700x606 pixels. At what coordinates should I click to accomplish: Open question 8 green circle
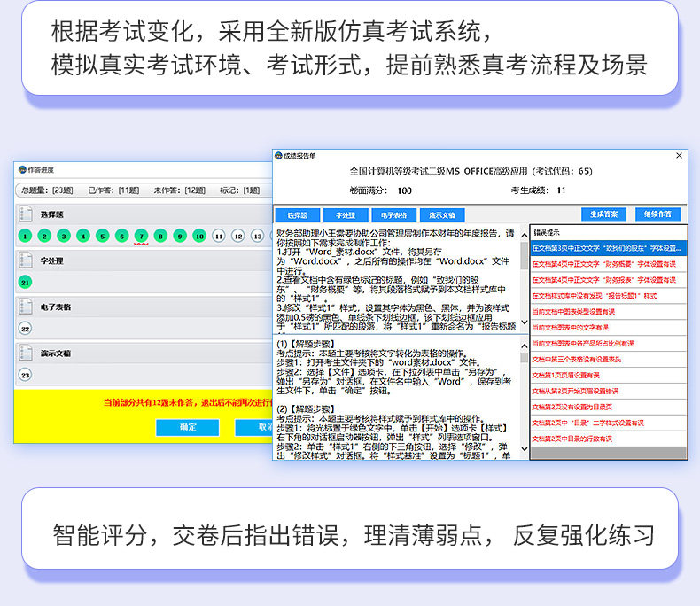tap(160, 236)
